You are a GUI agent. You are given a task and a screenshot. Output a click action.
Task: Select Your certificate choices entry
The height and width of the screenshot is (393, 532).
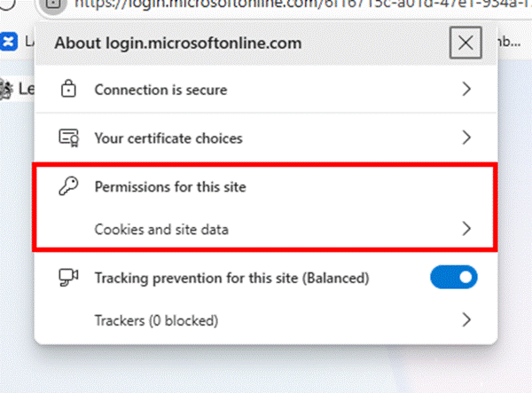(168, 138)
